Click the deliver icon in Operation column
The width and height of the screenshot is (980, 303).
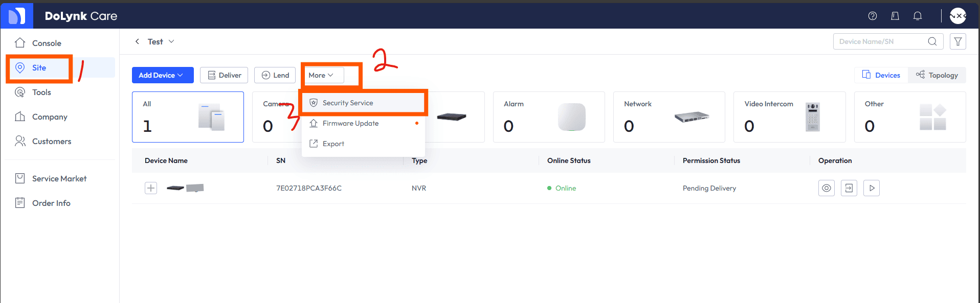[x=849, y=188]
